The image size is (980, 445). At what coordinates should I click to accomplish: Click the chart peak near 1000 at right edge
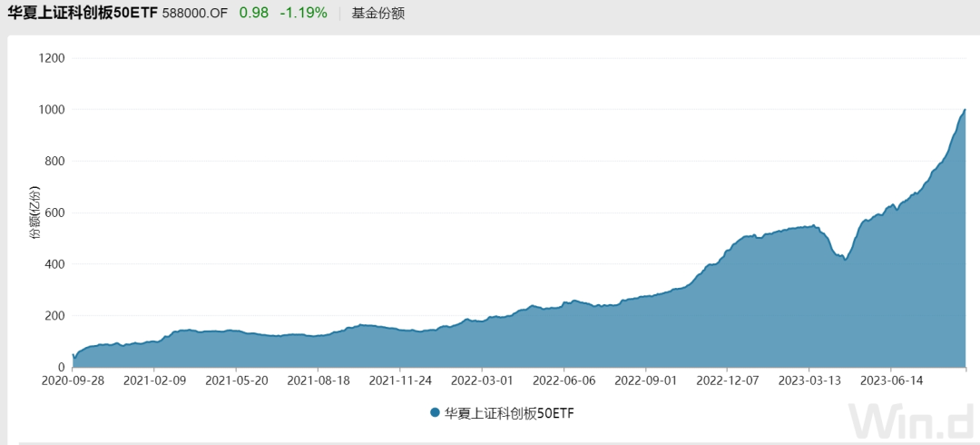965,110
